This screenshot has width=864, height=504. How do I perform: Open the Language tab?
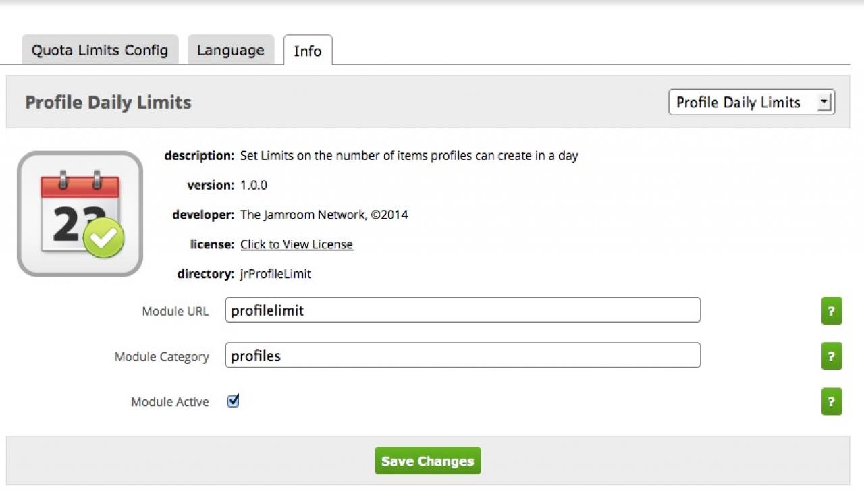(x=231, y=51)
